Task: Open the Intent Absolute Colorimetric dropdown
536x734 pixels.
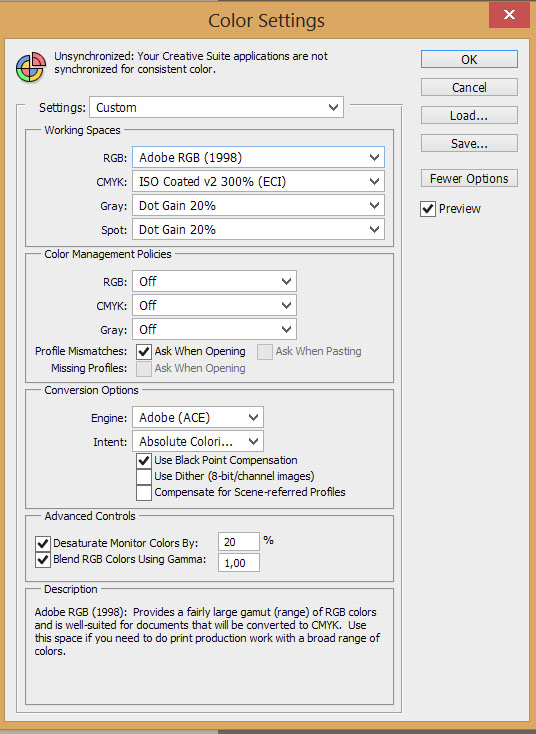Action: pos(198,441)
